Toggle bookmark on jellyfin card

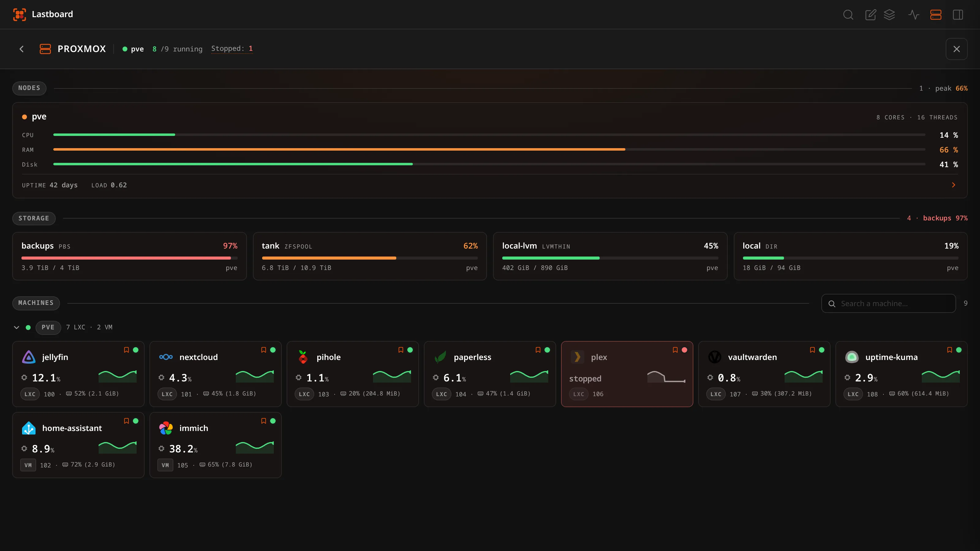coord(126,350)
